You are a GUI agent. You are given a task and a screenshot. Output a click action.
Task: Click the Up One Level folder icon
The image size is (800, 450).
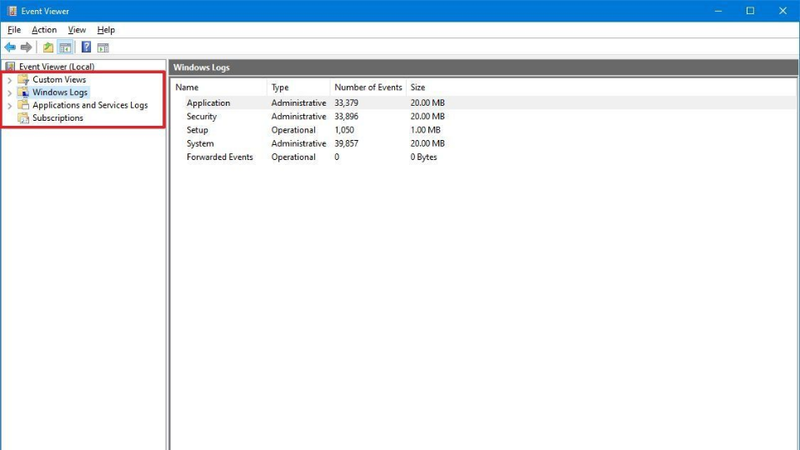[48, 47]
